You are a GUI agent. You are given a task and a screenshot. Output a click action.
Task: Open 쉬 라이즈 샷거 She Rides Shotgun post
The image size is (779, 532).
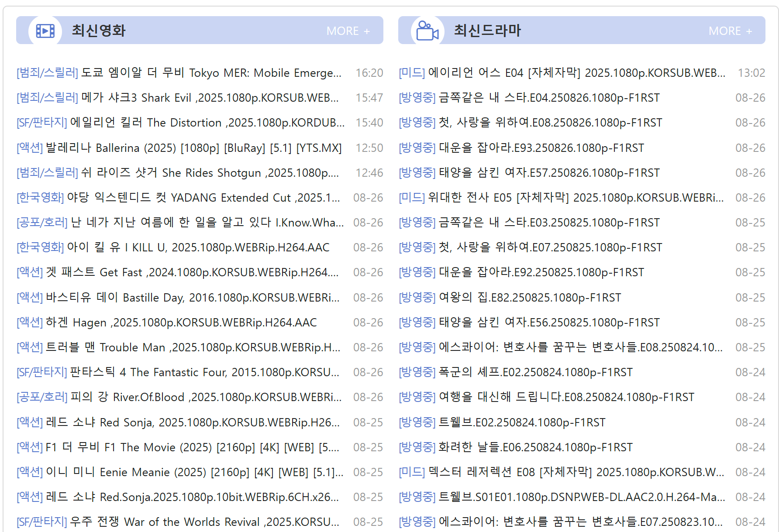210,173
